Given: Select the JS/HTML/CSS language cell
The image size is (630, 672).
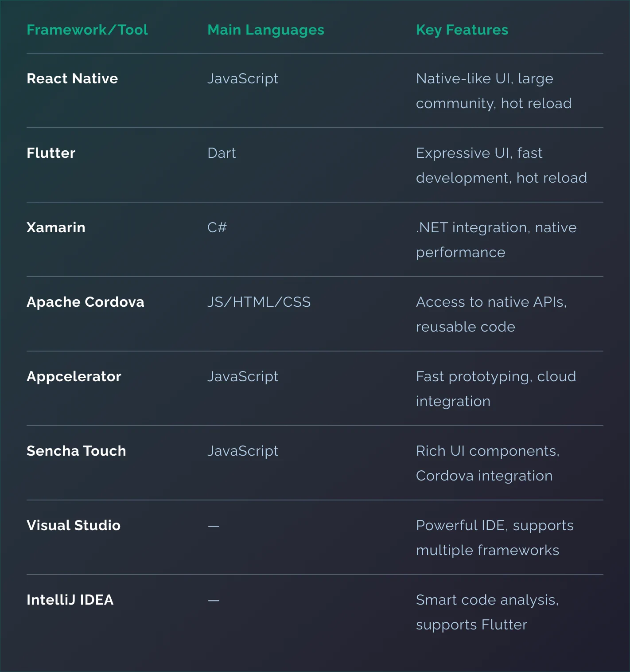Looking at the screenshot, I should click(259, 302).
